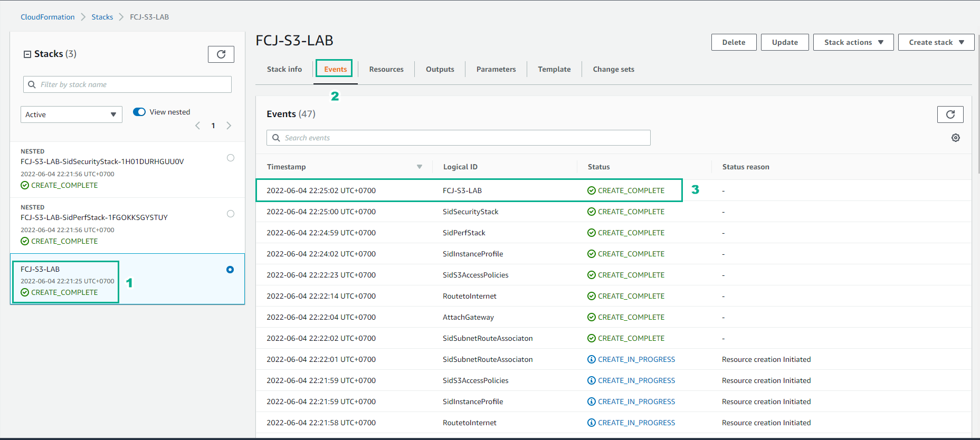Collapse the Stacks panel square icon
This screenshot has height=440, width=980.
click(27, 54)
